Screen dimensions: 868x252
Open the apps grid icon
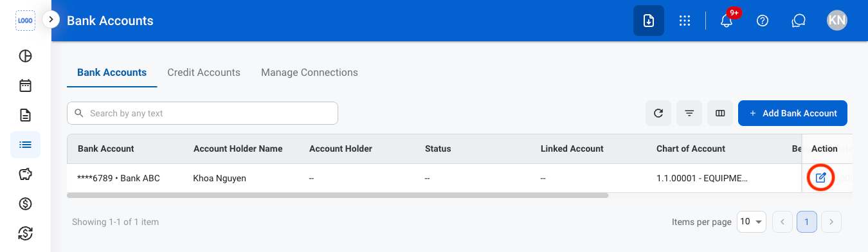click(x=685, y=21)
